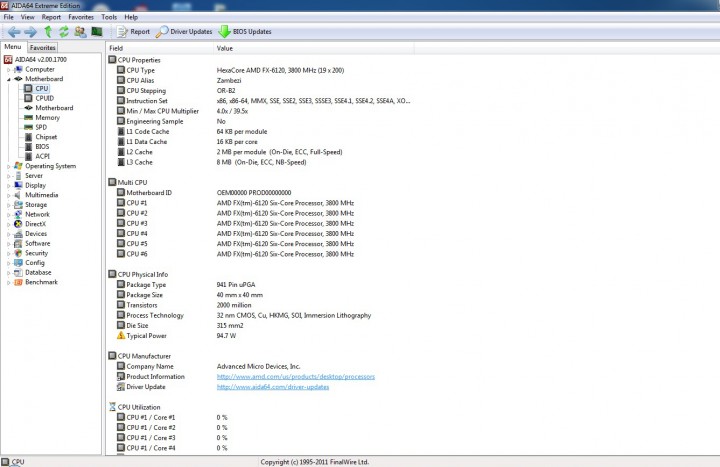Screen dimensions: 720x467
Task: Open the Favorites menu
Action: (x=81, y=17)
